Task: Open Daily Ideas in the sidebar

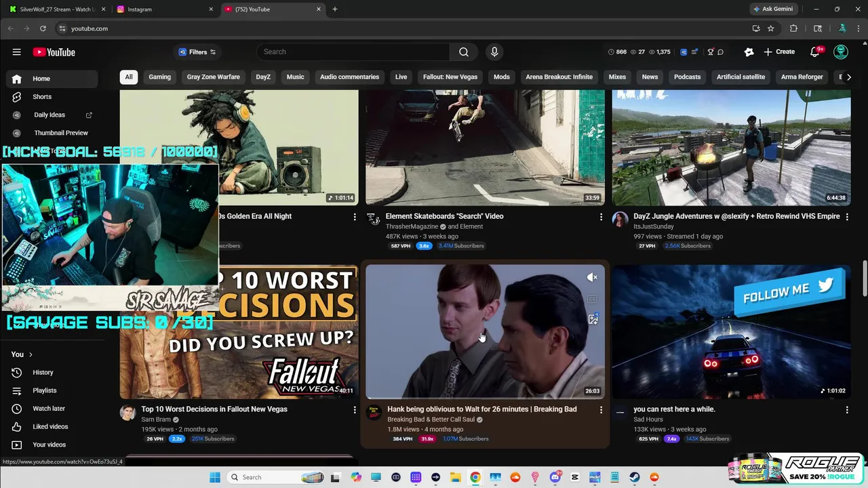Action: 52,115
